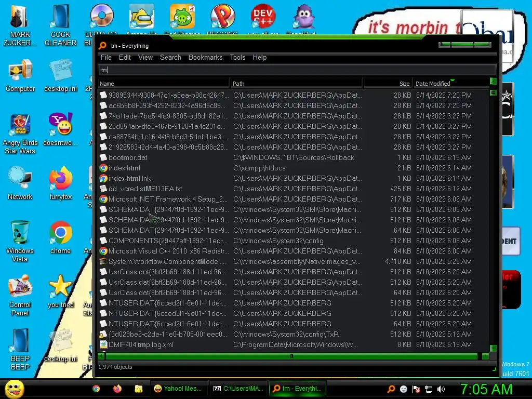Open the chome Chrome desktop icon
The height and width of the screenshot is (399, 532).
60,237
